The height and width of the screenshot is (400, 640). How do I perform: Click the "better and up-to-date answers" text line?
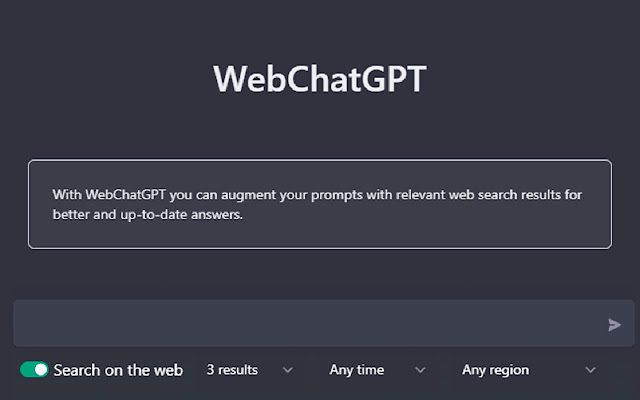[148, 214]
